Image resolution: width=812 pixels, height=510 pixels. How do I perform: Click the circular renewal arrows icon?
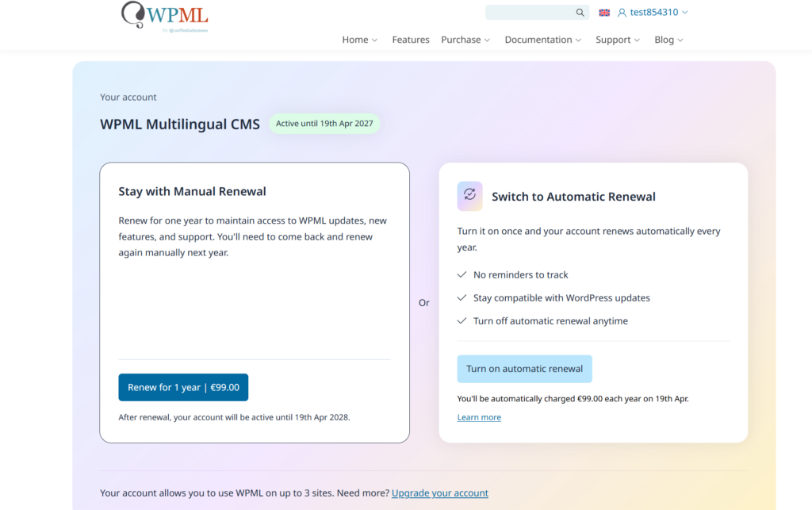tap(469, 196)
